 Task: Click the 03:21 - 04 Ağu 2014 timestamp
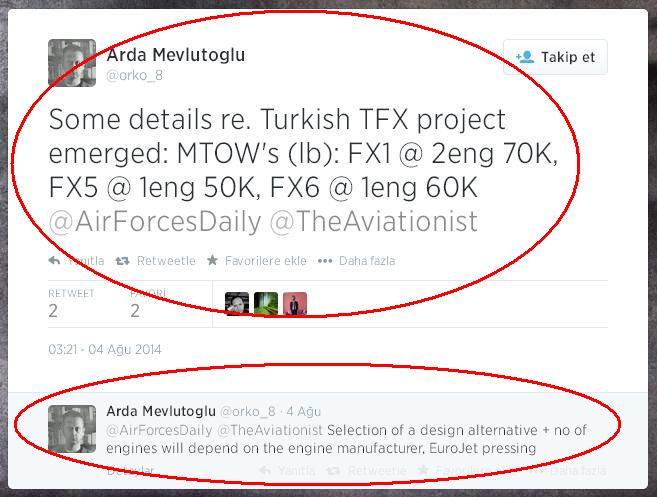pos(105,349)
